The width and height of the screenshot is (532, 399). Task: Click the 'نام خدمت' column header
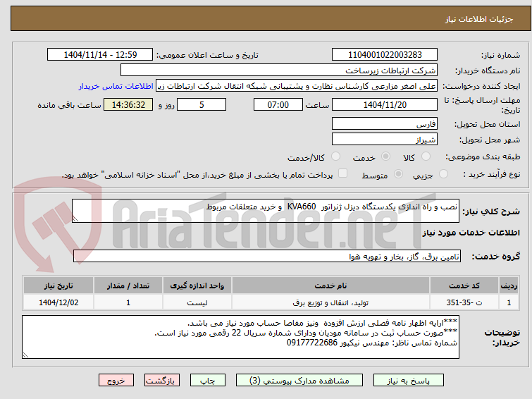pyautogui.click(x=330, y=286)
